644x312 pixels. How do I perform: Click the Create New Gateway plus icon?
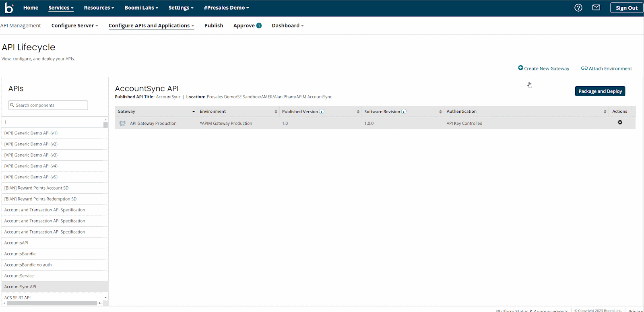[x=520, y=68]
